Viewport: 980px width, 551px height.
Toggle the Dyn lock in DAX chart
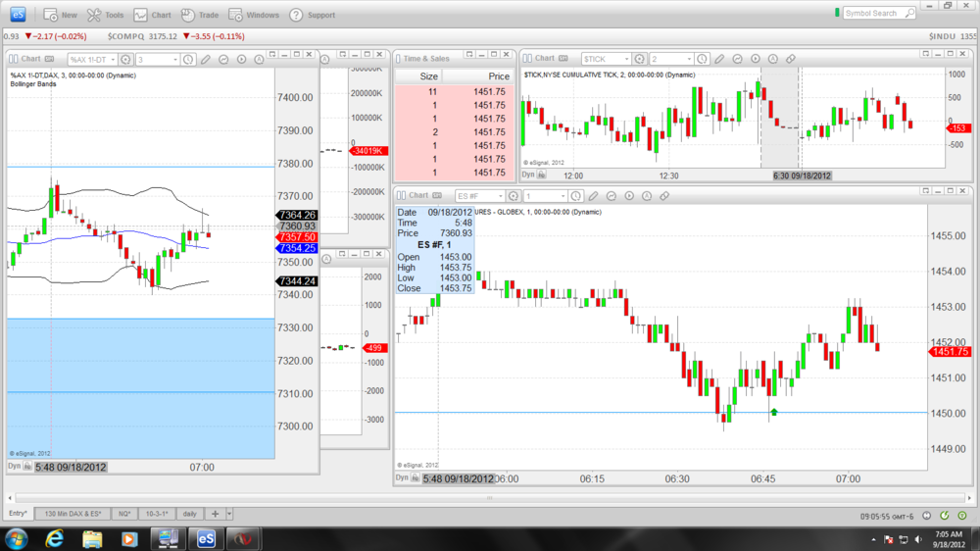pyautogui.click(x=26, y=467)
